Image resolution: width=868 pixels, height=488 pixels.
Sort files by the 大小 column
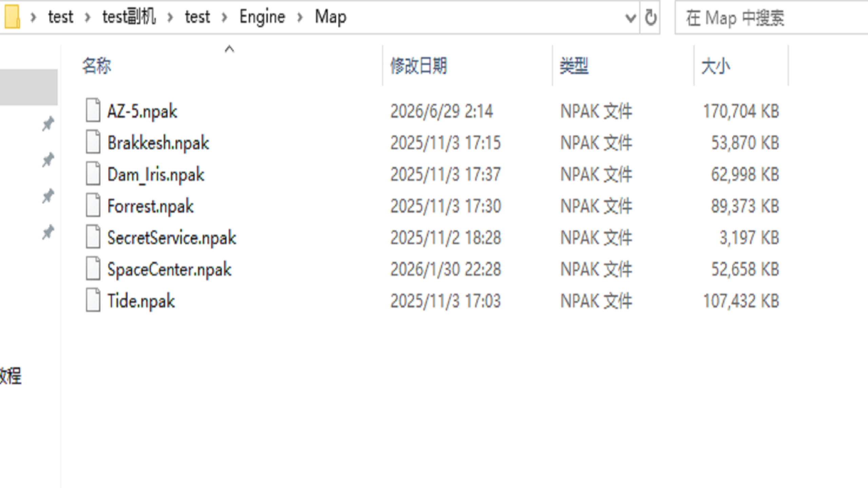click(715, 66)
